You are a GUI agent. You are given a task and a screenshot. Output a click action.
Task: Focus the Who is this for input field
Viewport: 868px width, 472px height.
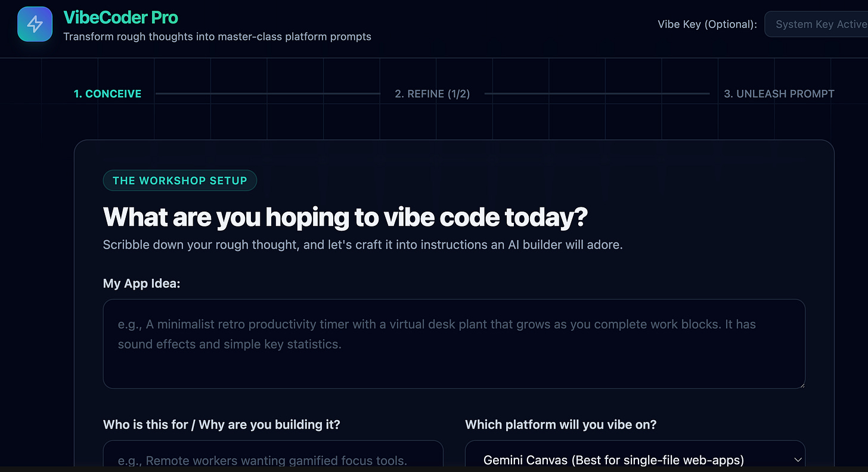coord(273,456)
